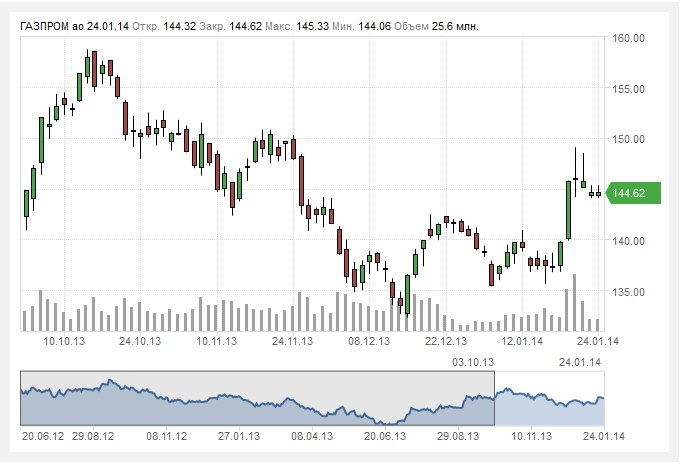
Task: Click the 10.11.13 date in navigator axis
Action: click(x=531, y=436)
